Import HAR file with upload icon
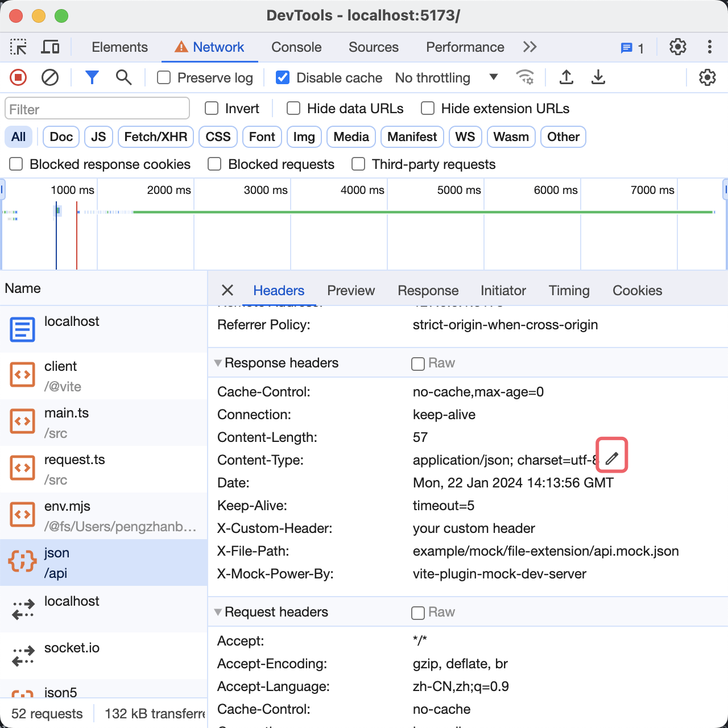This screenshot has width=728, height=728. [x=566, y=77]
